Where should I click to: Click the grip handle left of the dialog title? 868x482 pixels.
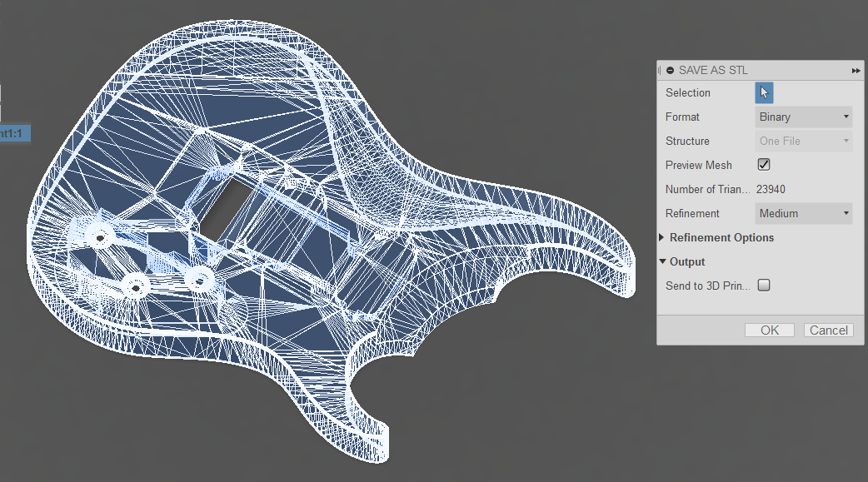pos(659,70)
